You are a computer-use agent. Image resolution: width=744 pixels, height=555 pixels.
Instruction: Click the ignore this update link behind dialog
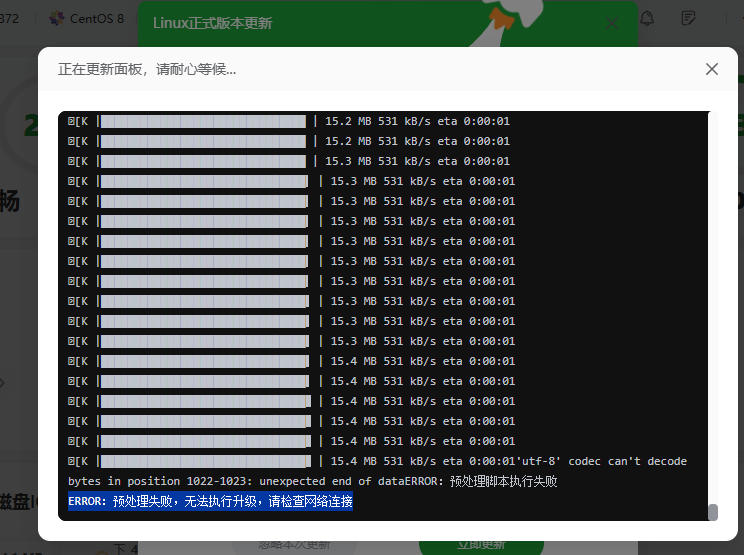tap(294, 545)
